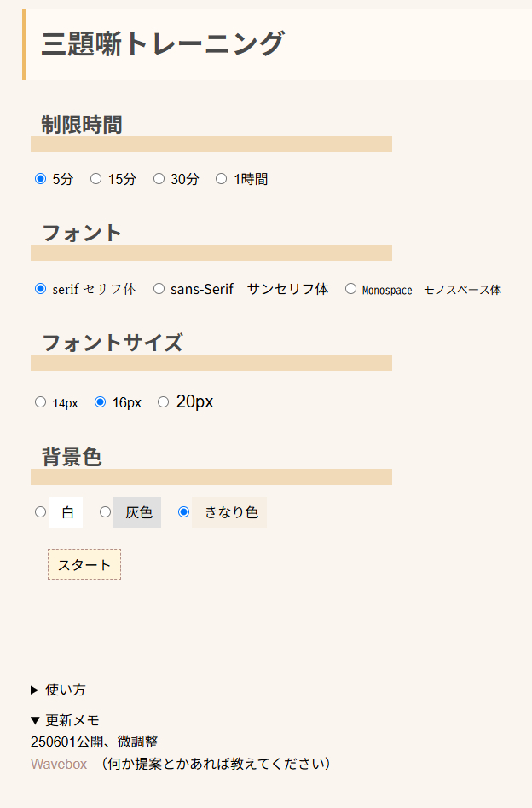Select the serif セリフ体 font option

tap(40, 289)
